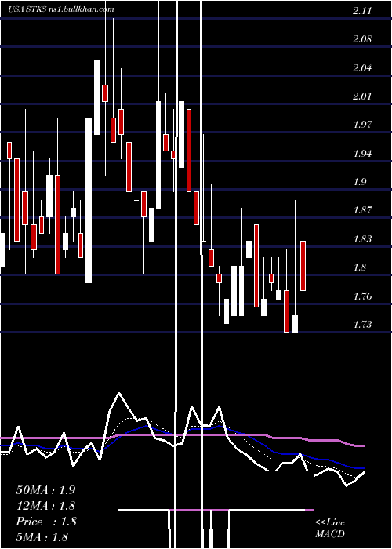Click the 1.8 price axis label

click(359, 267)
